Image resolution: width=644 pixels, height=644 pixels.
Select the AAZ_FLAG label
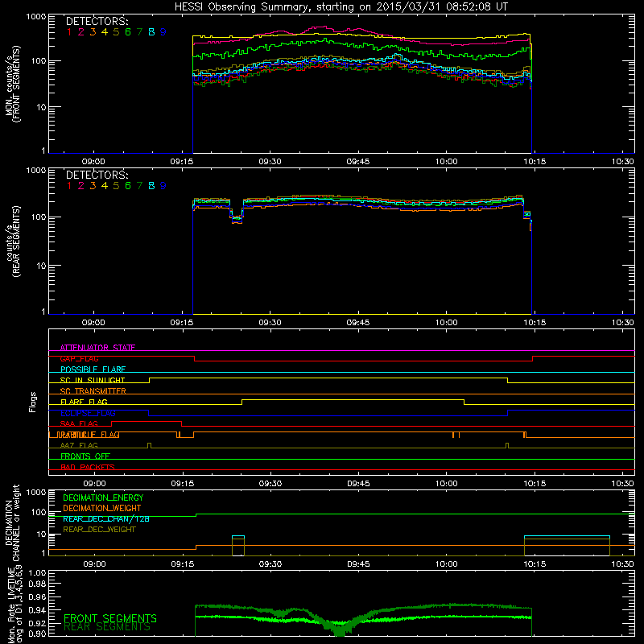click(x=79, y=445)
